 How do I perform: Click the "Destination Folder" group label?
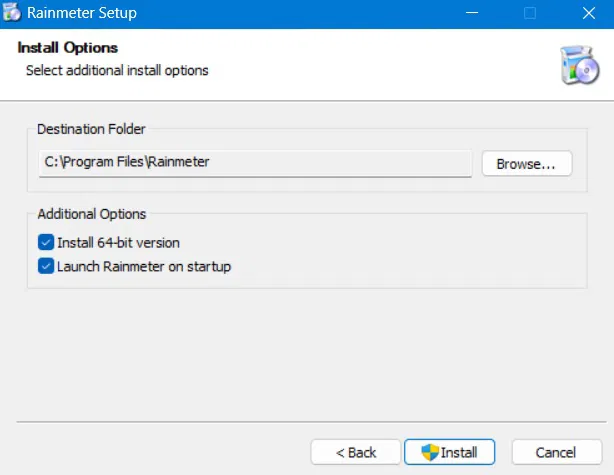[x=91, y=129]
